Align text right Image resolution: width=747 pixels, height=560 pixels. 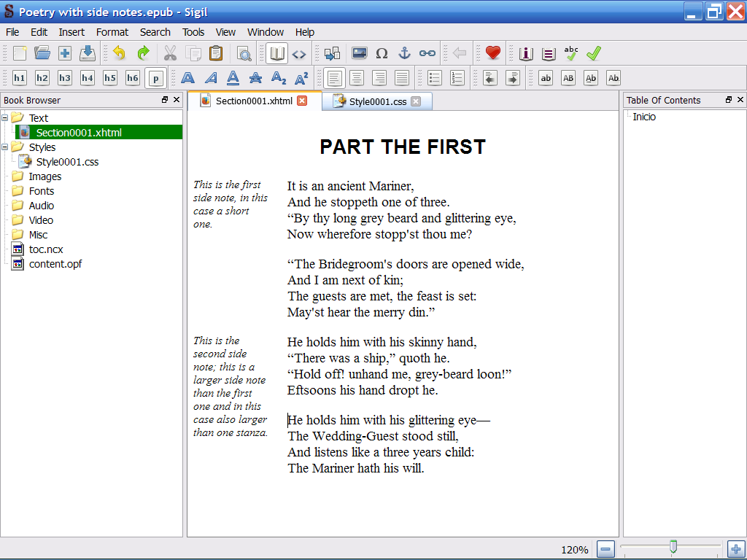[379, 78]
